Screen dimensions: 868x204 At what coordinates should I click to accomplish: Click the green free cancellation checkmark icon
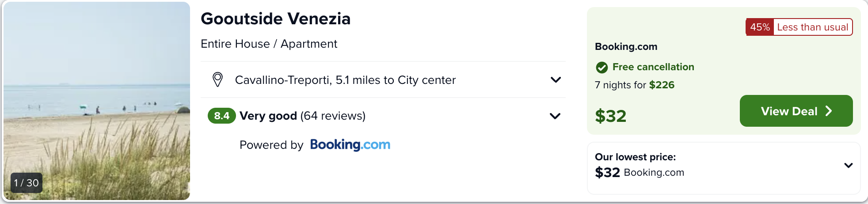(602, 67)
